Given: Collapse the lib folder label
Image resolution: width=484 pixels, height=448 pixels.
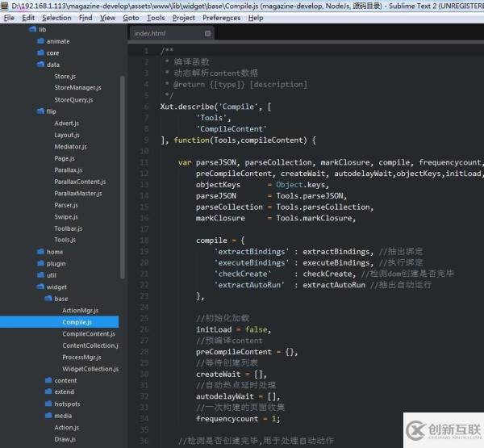Looking at the screenshot, I should (42, 30).
